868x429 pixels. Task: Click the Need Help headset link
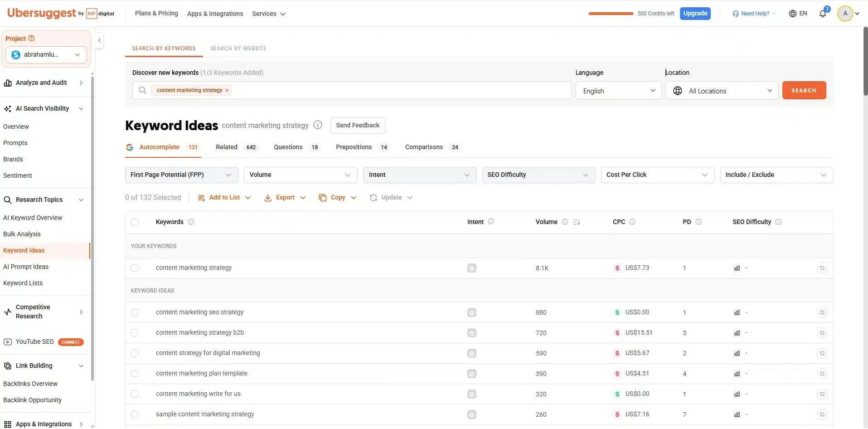pos(754,14)
